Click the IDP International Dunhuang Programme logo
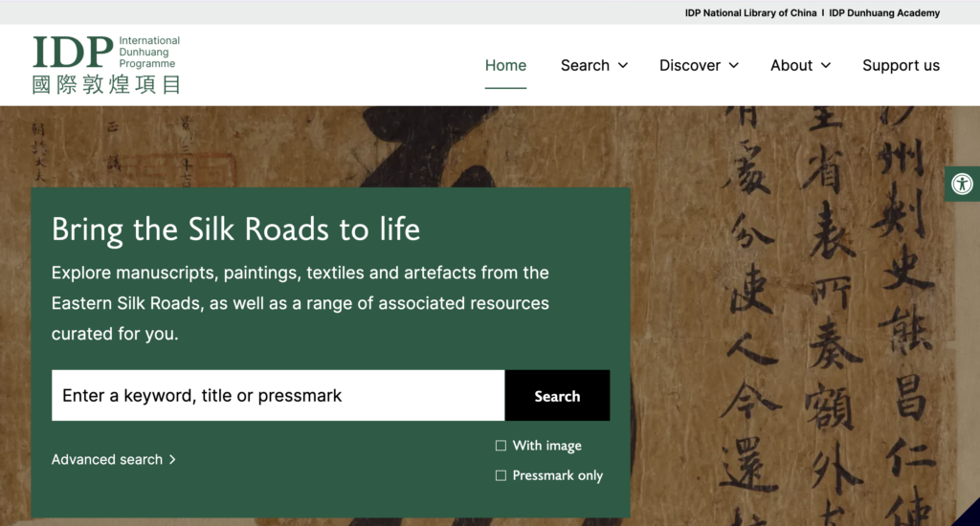 106,65
